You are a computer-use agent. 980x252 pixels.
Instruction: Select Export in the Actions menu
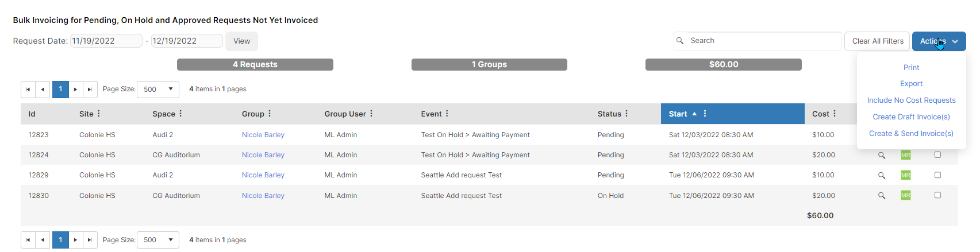pyautogui.click(x=911, y=84)
